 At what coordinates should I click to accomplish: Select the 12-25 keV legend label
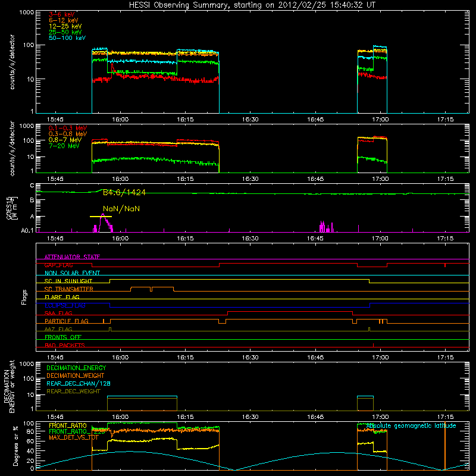65,26
